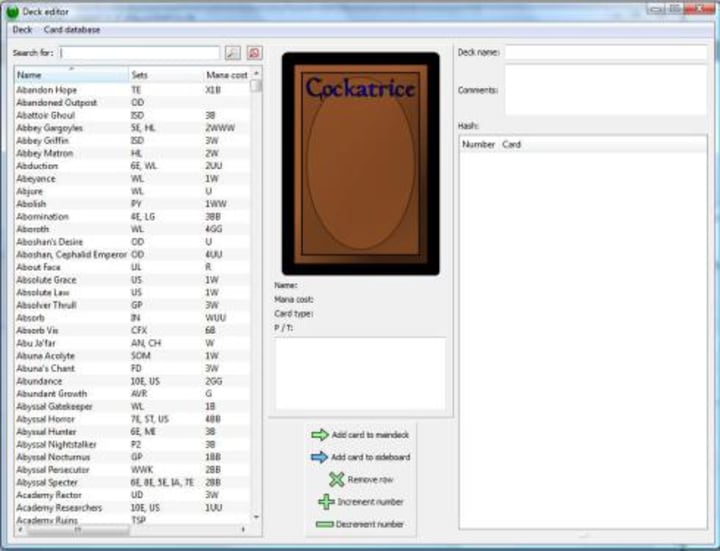This screenshot has width=720, height=551.
Task: Click the green plus Increment number icon
Action: coord(326,502)
